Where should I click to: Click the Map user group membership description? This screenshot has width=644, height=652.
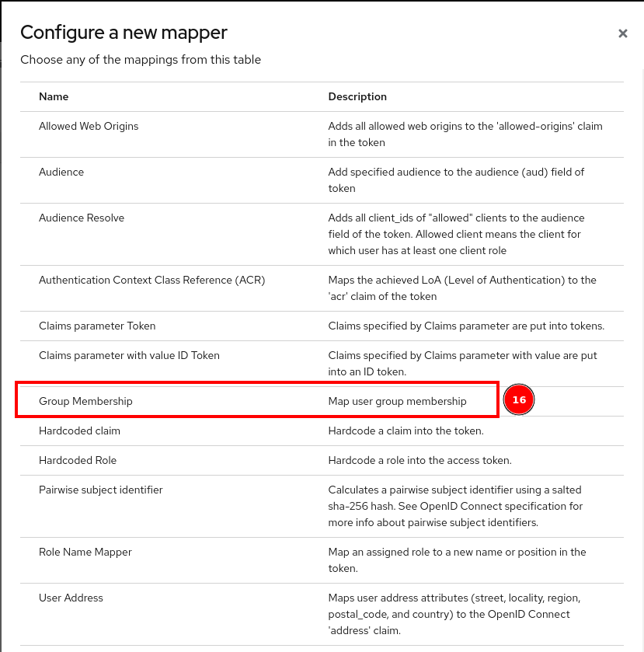(397, 400)
